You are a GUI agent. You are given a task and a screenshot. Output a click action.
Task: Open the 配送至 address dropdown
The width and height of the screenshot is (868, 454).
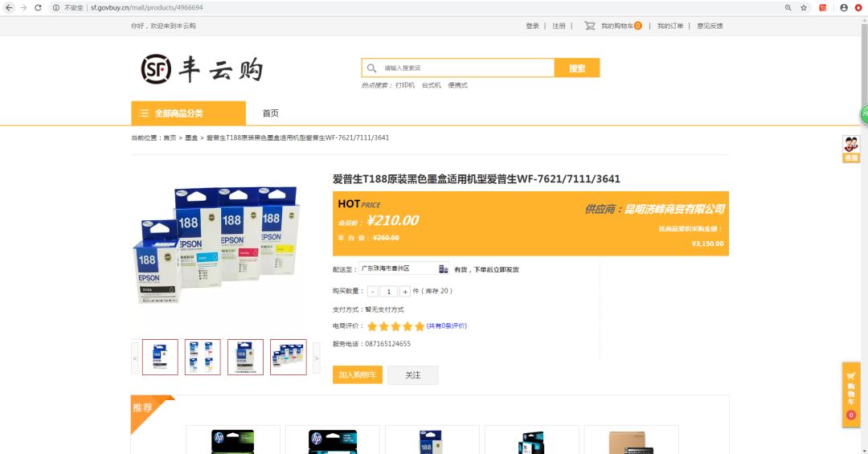403,268
